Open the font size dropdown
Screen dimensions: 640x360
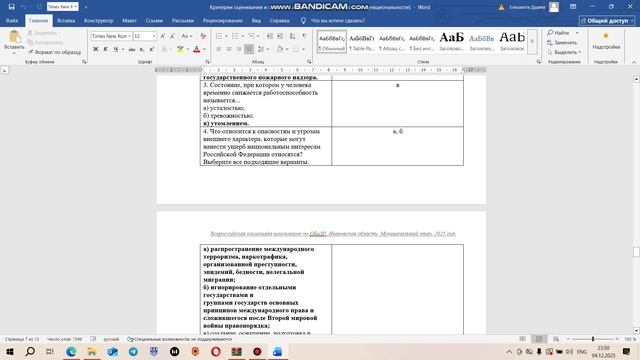154,36
